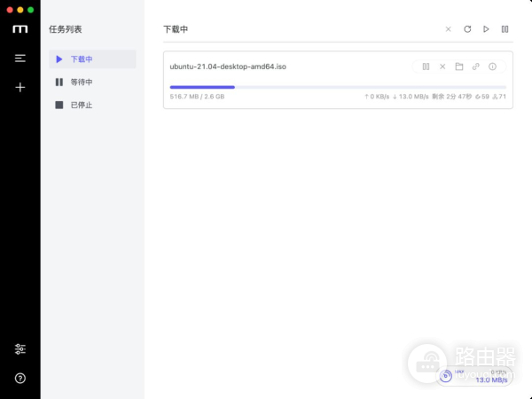The height and width of the screenshot is (399, 532).
Task: Open info details for ubuntu iso task
Action: (492, 66)
